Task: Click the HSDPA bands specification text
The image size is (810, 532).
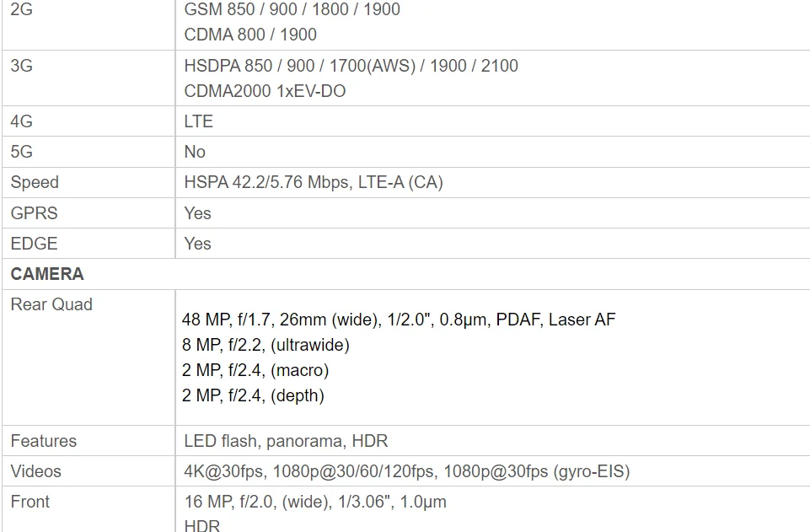Action: click(x=351, y=66)
